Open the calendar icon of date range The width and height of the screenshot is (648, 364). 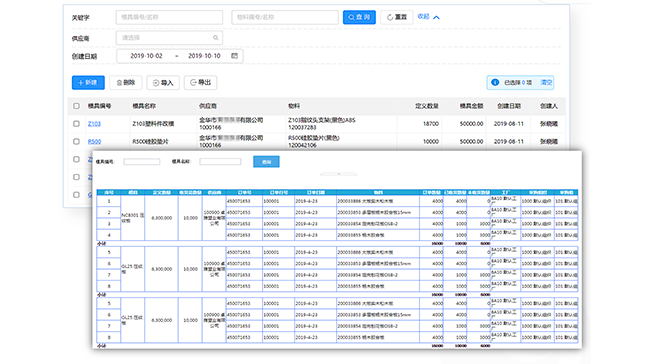coord(234,56)
